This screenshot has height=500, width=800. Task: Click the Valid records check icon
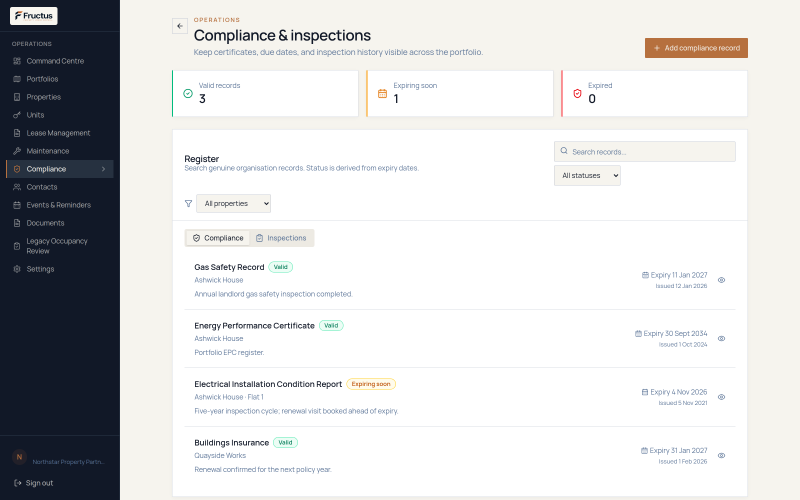tap(188, 93)
